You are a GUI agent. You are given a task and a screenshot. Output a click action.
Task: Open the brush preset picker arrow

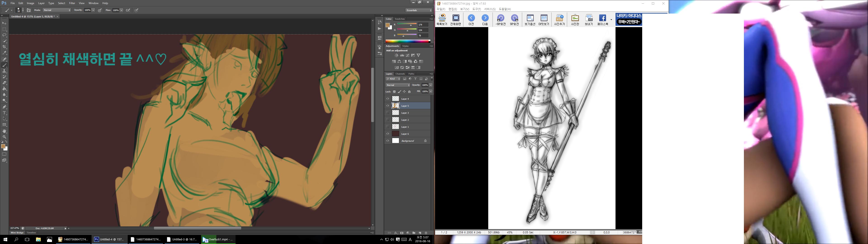[23, 10]
